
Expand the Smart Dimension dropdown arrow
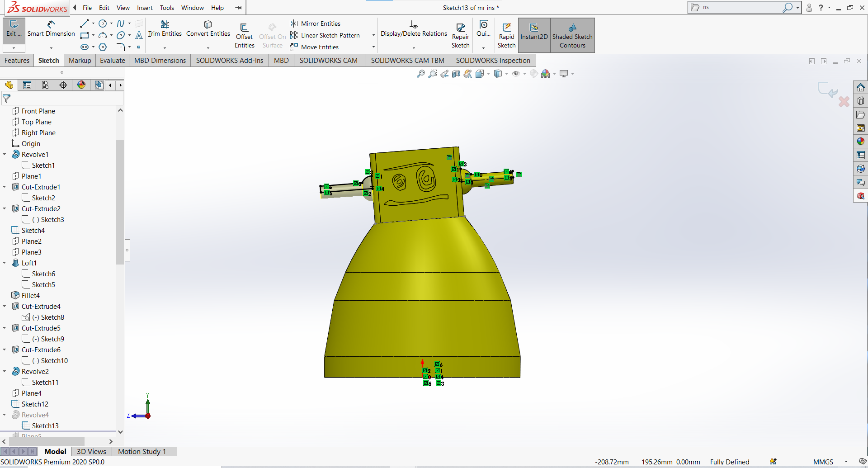51,47
